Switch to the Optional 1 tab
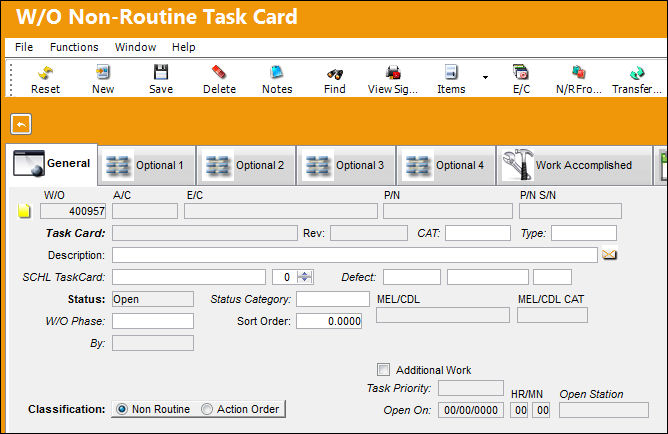 [x=147, y=165]
